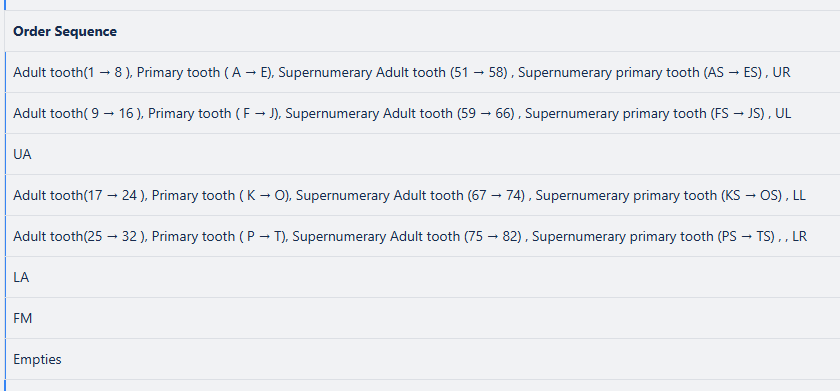The height and width of the screenshot is (391, 840).
Task: Click the UR label at row end
Action: pyautogui.click(x=782, y=72)
